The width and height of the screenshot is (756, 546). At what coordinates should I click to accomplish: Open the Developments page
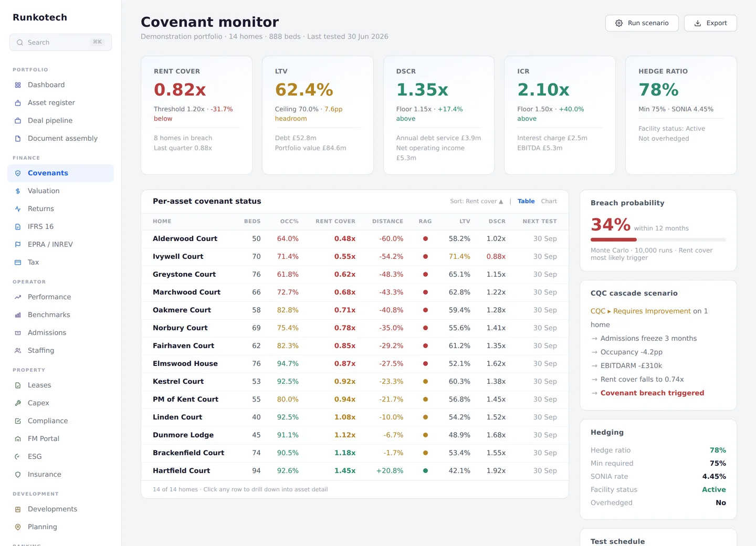pyautogui.click(x=60, y=509)
